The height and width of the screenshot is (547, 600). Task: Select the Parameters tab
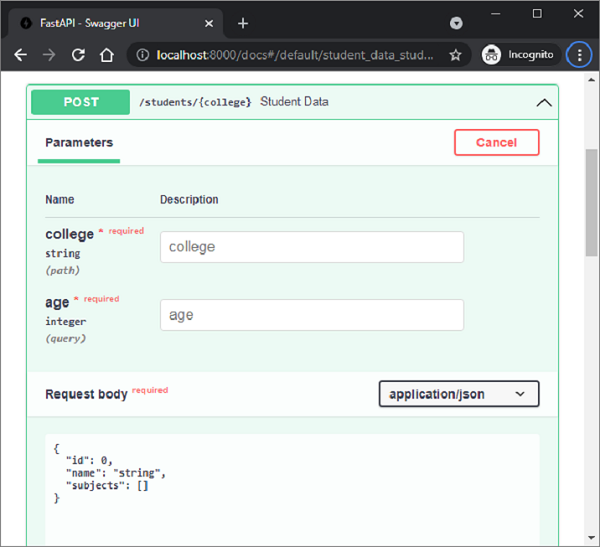pyautogui.click(x=79, y=143)
